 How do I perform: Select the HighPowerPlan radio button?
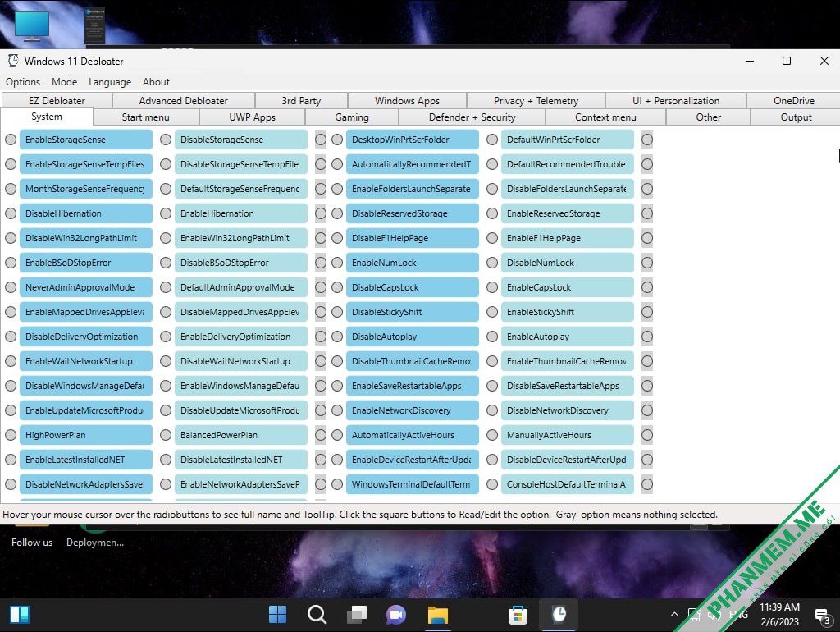11,435
